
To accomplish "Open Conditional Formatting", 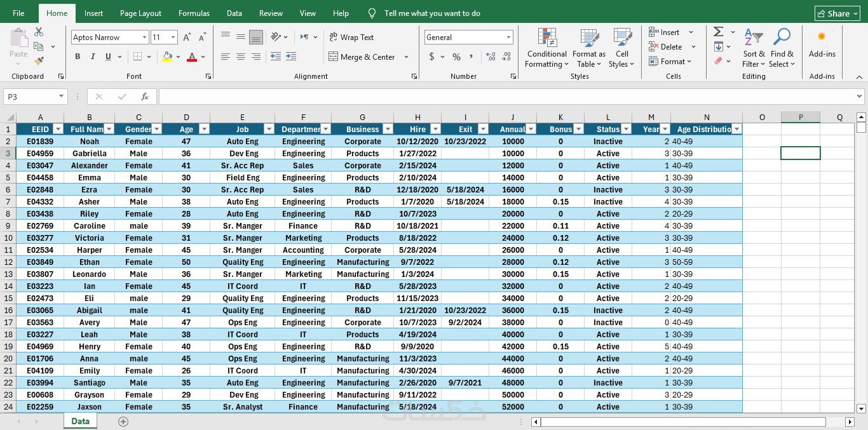I will pyautogui.click(x=546, y=47).
